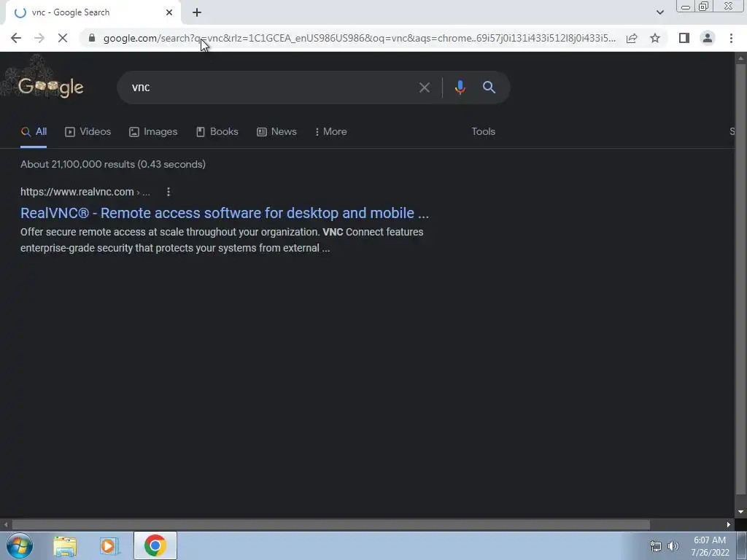Go back with the browser back arrow
This screenshot has width=747, height=560.
click(16, 38)
